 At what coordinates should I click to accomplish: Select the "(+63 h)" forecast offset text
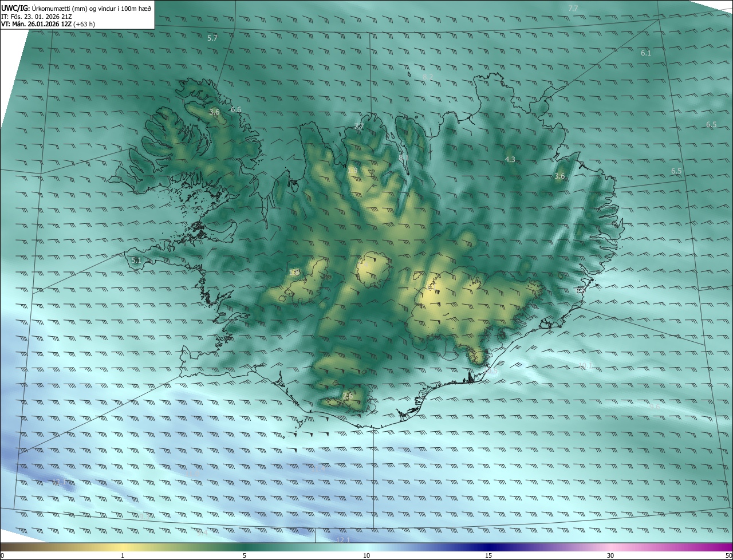pos(84,24)
